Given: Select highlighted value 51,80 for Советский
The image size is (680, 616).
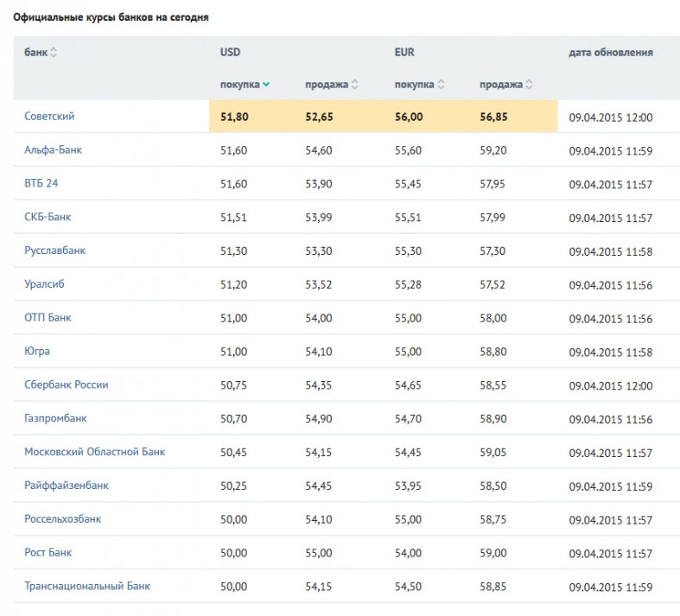Looking at the screenshot, I should point(234,117).
